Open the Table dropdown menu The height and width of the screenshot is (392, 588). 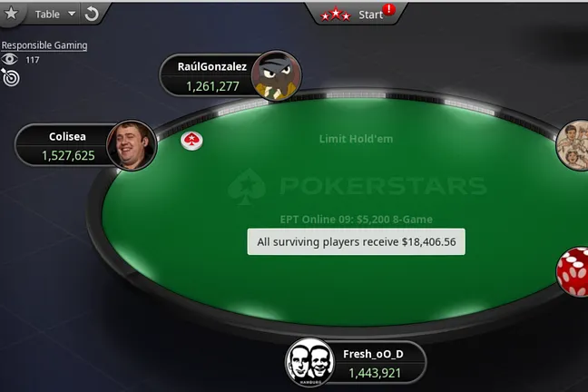click(x=54, y=15)
